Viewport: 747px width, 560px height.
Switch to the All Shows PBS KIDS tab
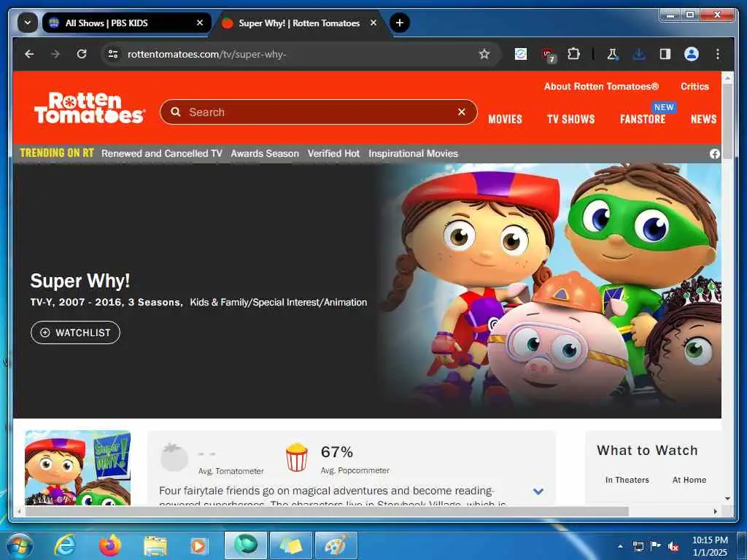[x=126, y=23]
